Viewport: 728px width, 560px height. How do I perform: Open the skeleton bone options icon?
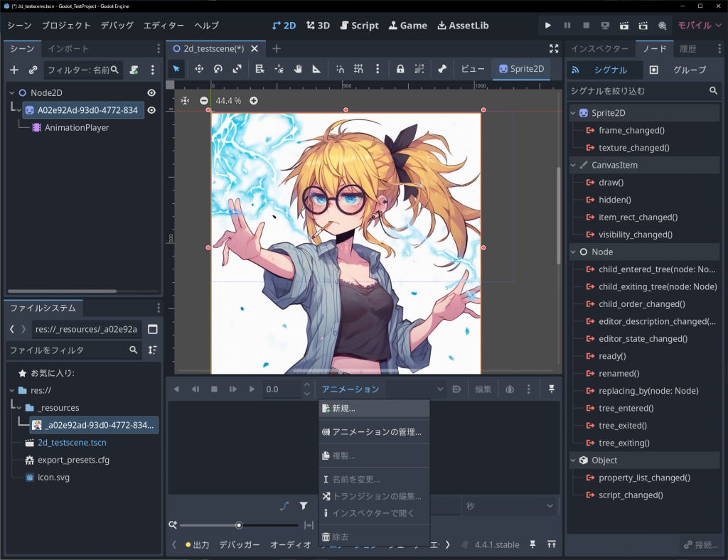click(x=441, y=69)
